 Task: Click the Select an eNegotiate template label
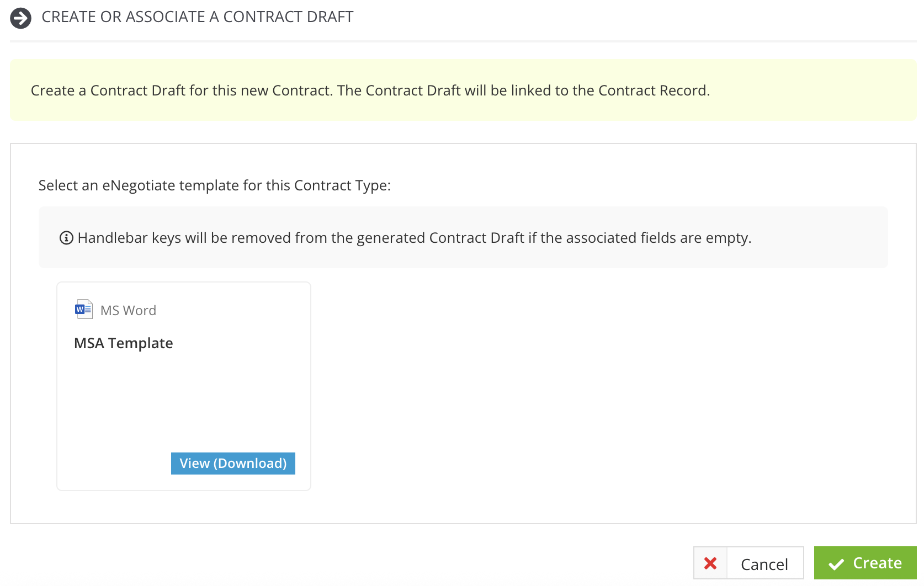215,185
